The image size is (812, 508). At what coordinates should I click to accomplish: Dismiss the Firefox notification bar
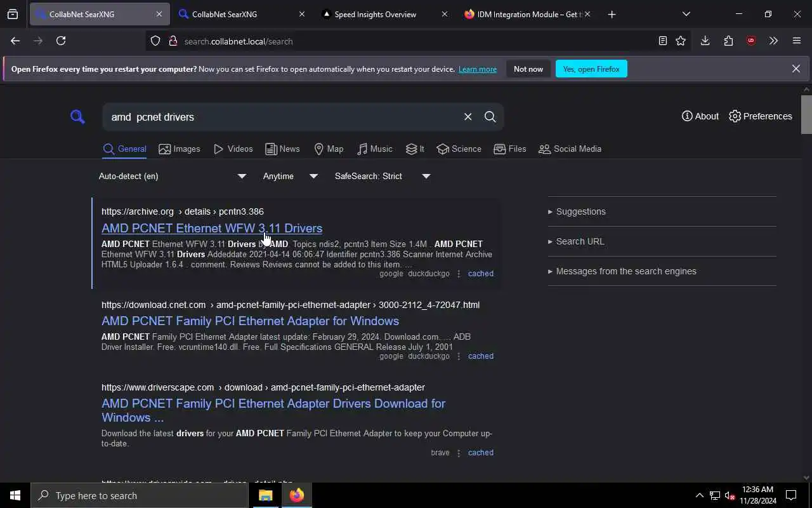point(796,69)
